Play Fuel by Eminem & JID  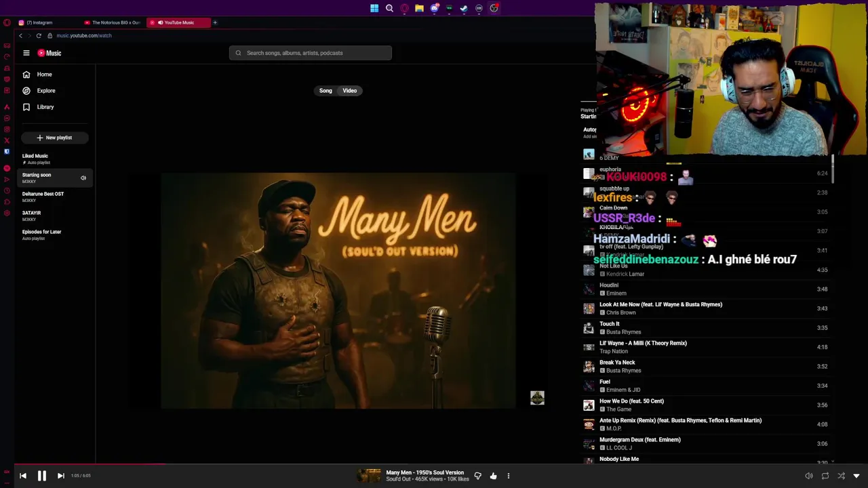click(x=705, y=386)
